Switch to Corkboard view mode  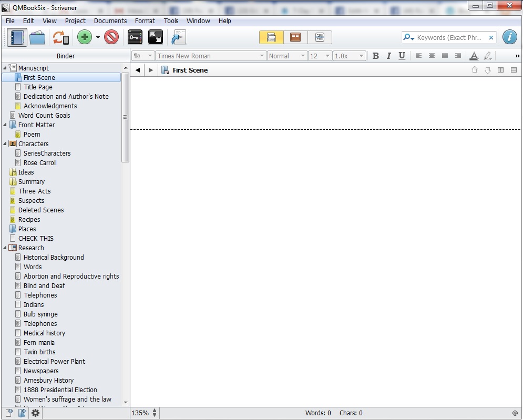[295, 37]
